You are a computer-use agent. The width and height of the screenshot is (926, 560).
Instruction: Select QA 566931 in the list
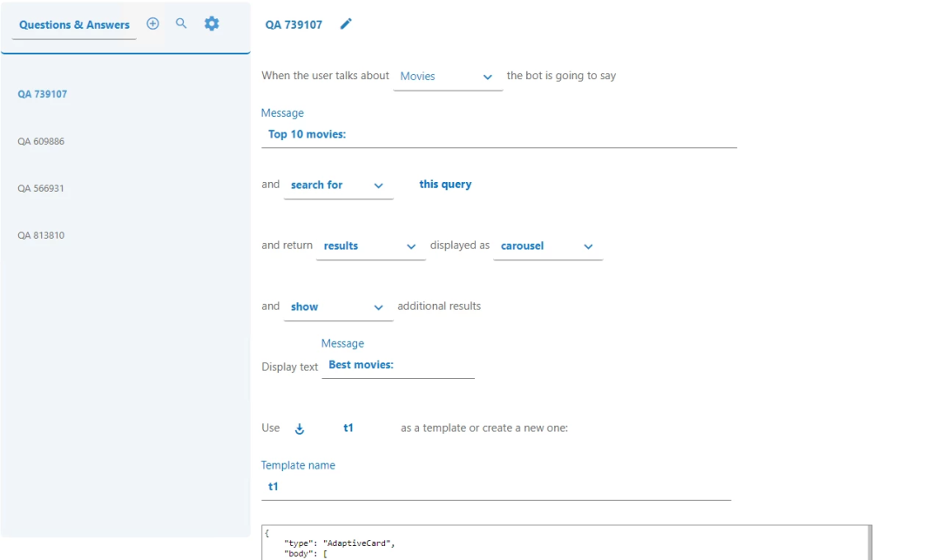[41, 188]
